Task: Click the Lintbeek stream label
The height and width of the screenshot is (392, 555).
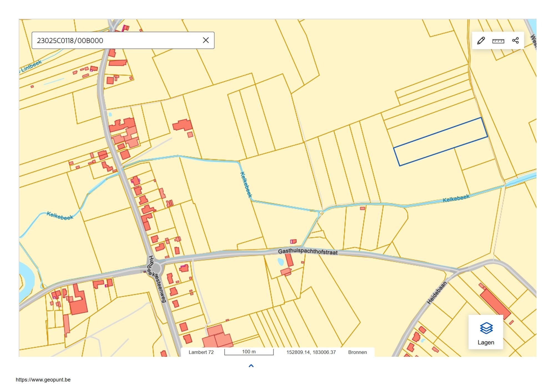Action: pos(31,66)
